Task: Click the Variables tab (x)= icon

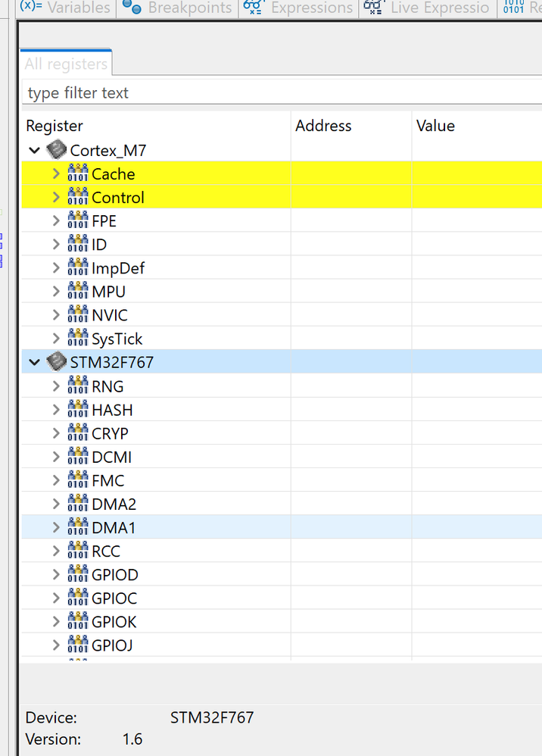Action: coord(31,6)
